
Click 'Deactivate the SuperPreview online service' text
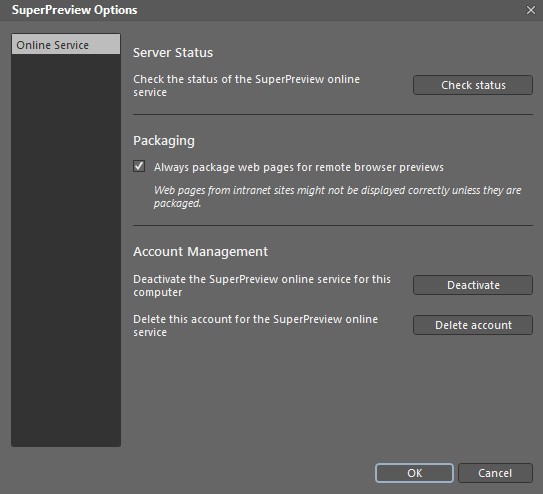[262, 286]
